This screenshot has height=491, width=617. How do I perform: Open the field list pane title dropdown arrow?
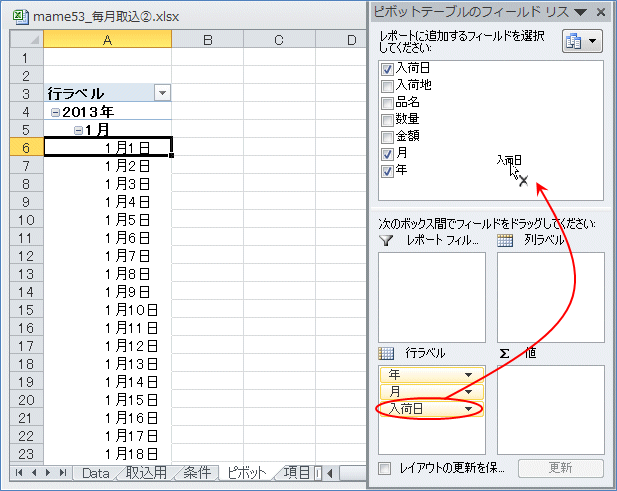[x=580, y=13]
